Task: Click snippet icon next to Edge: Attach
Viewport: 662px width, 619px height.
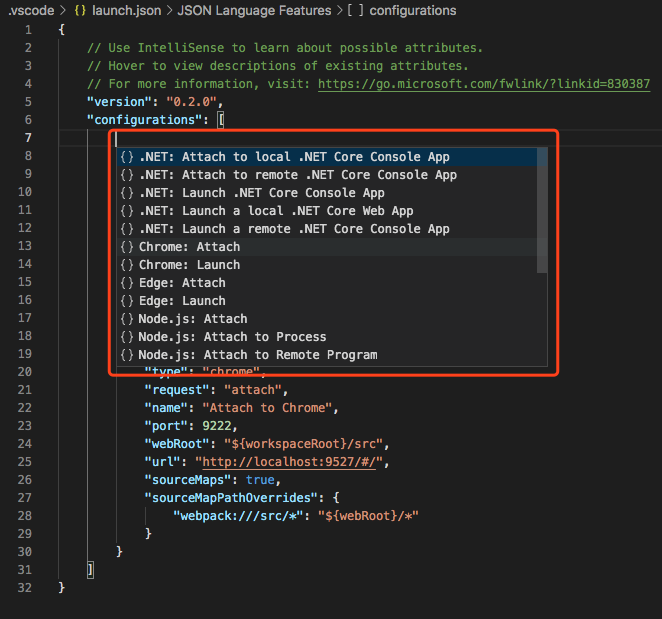Action: [127, 283]
